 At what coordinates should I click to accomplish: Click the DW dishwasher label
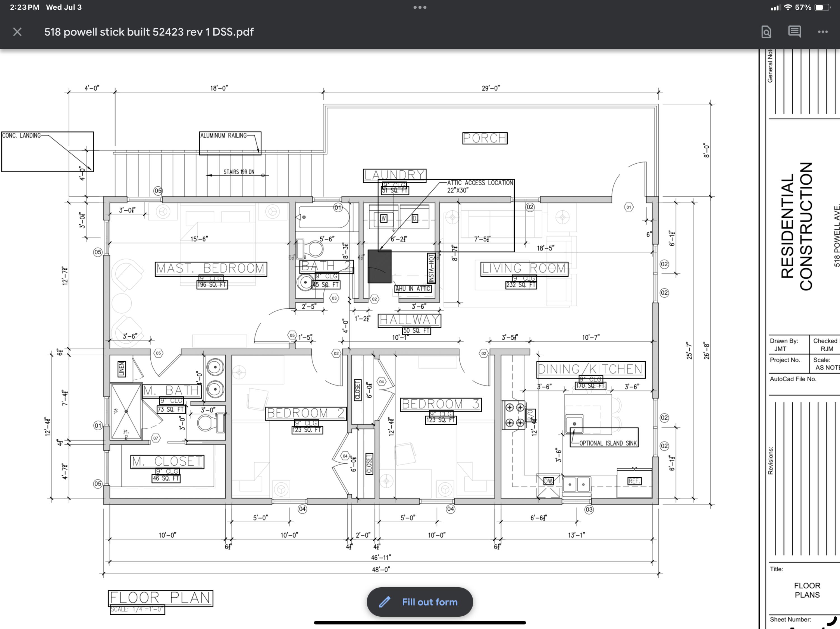(x=548, y=481)
